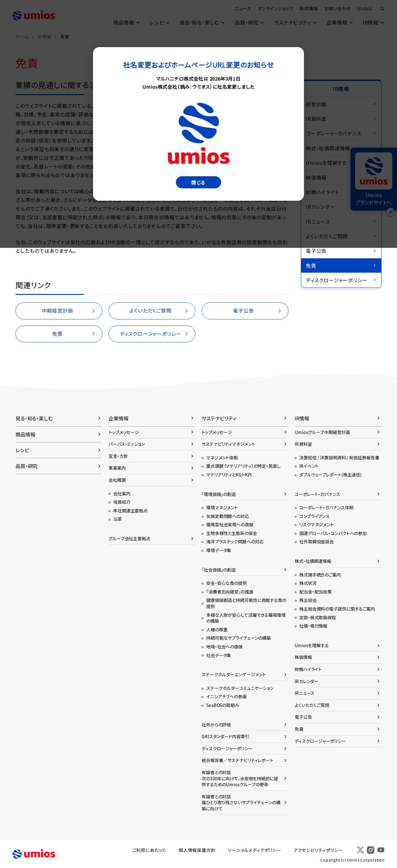The height and width of the screenshot is (868, 397).
Task: Open Umiosグループ中期経営計画 in the footer
Action: [x=338, y=432]
